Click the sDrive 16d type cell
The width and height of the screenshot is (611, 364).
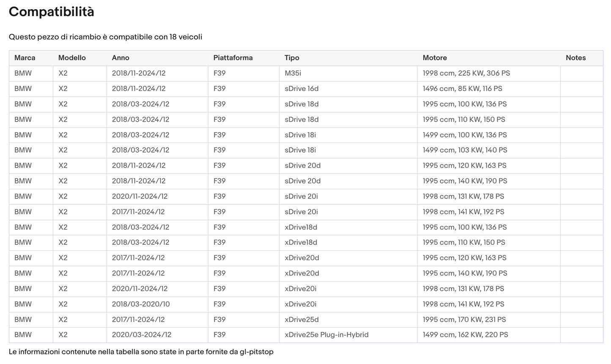301,89
